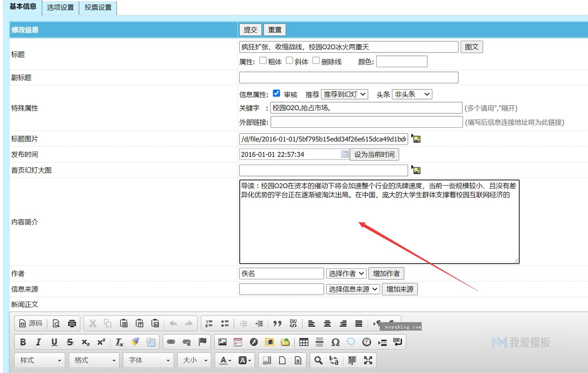Screen dimensions: 588x373
Task: Open the 选择信息来源 dropdown
Action: tap(353, 289)
